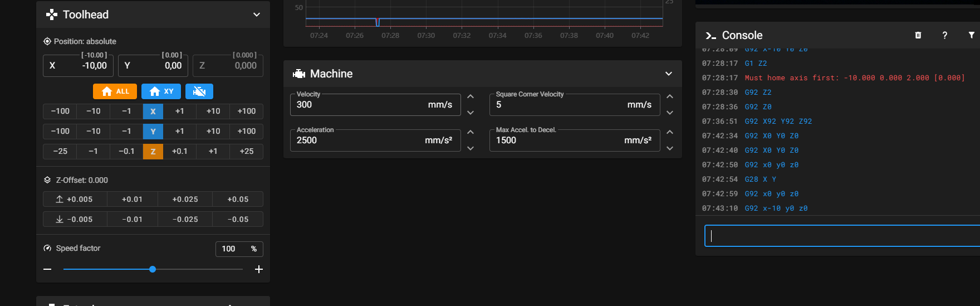
Task: Click the 07:28:36 G92 Z0 console entry
Action: [758, 107]
